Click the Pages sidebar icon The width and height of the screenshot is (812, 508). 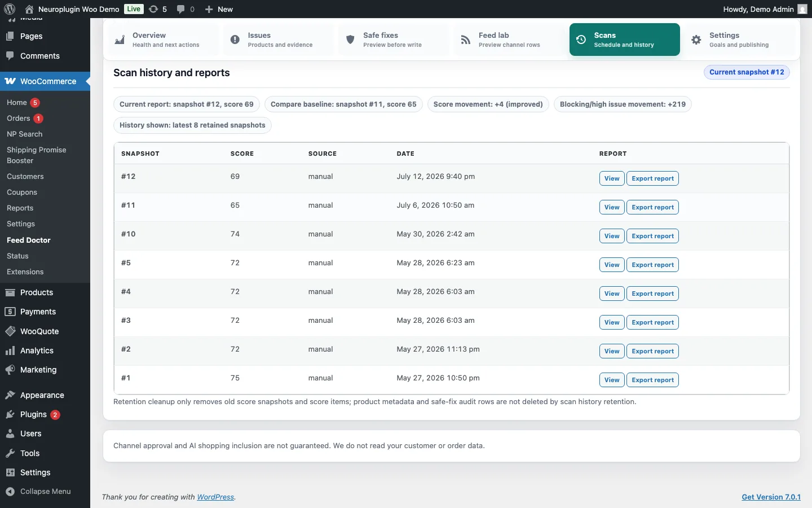(x=10, y=36)
